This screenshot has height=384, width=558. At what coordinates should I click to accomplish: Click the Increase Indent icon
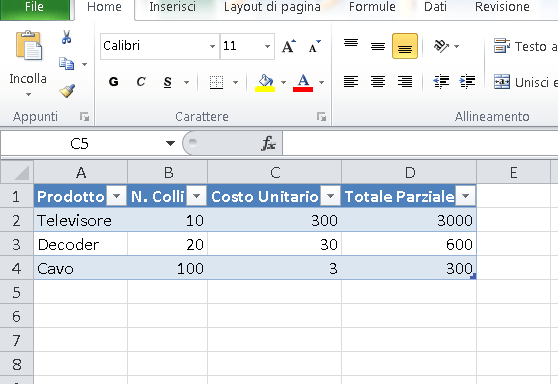pyautogui.click(x=467, y=82)
